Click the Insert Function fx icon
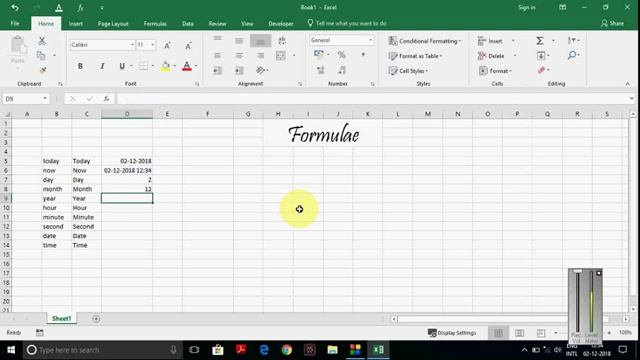 106,99
